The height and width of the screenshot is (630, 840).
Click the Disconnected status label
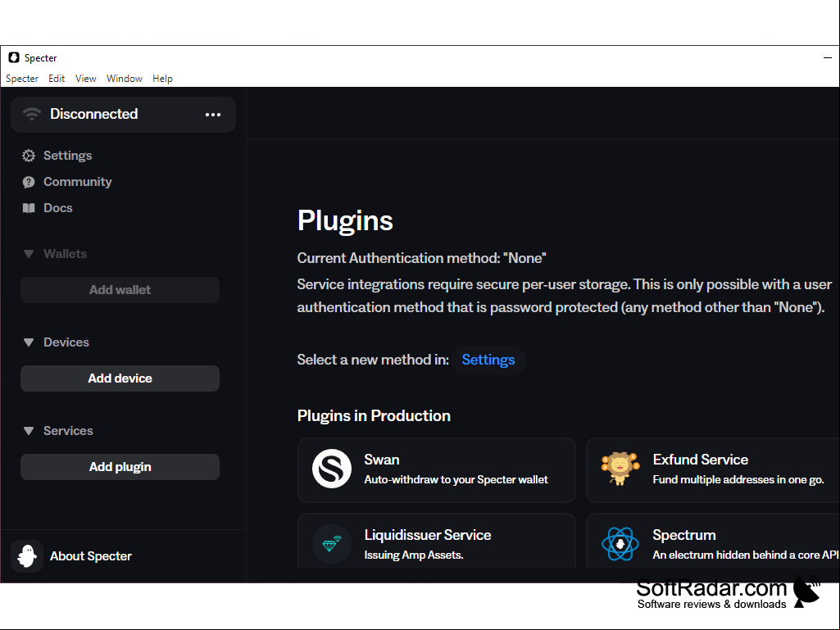click(93, 114)
